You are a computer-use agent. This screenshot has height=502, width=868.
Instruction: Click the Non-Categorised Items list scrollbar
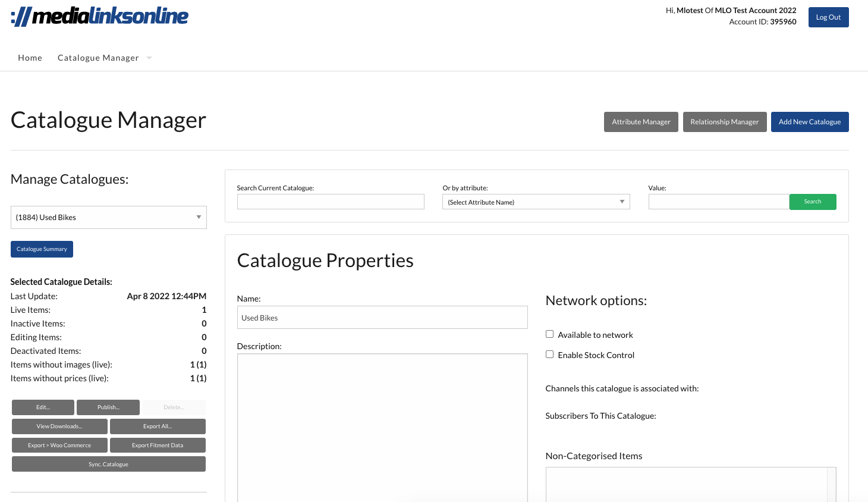(831, 484)
